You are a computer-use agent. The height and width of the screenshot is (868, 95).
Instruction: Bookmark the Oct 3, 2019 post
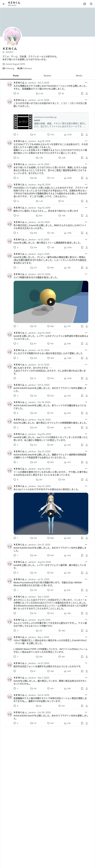coord(82,93)
